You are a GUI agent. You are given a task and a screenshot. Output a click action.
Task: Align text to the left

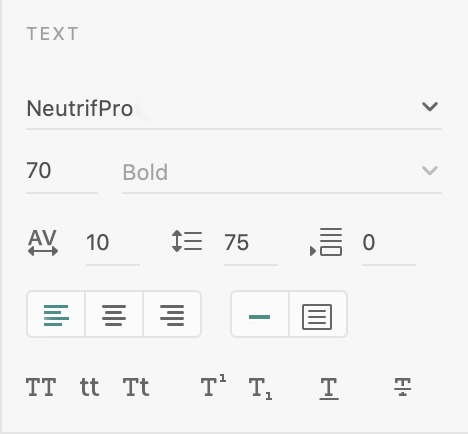coord(56,314)
